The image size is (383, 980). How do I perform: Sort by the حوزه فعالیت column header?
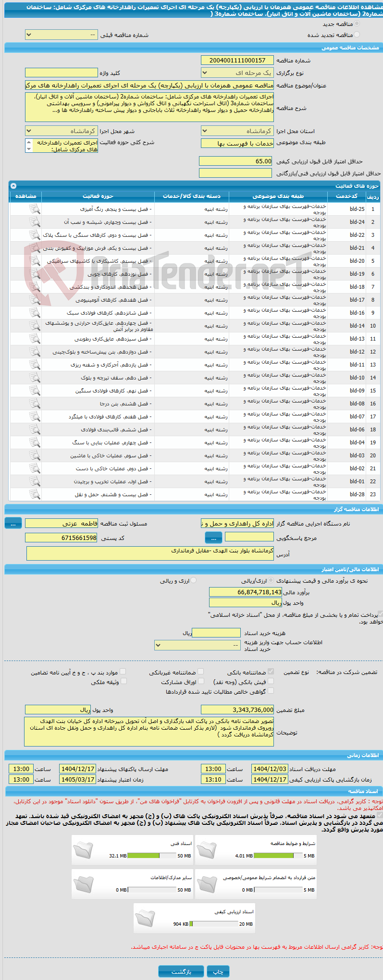pos(98,196)
